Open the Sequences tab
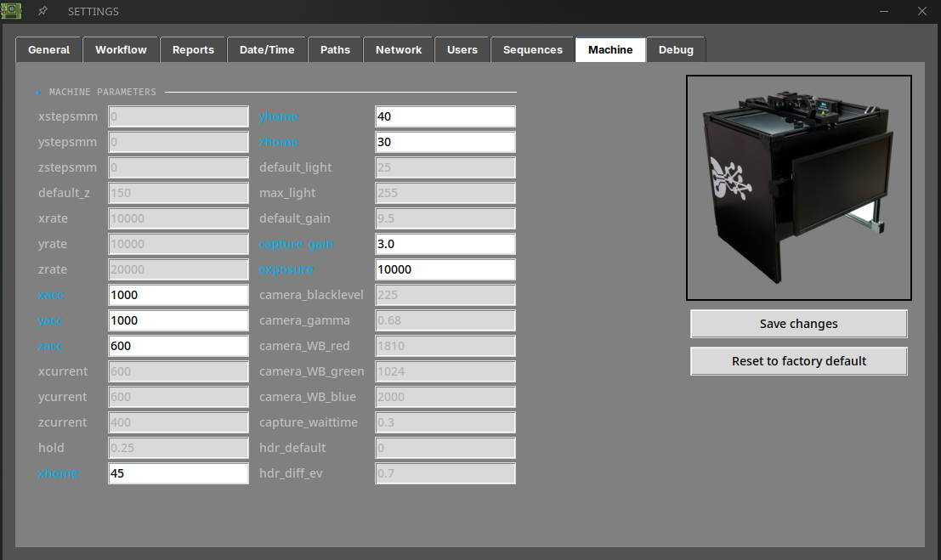This screenshot has height=560, width=941. click(533, 50)
